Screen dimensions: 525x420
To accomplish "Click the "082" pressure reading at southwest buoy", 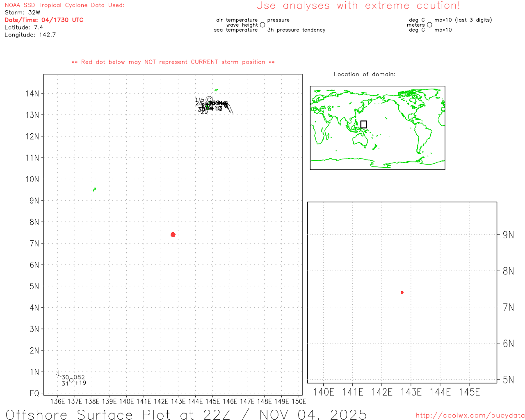I will [79, 377].
